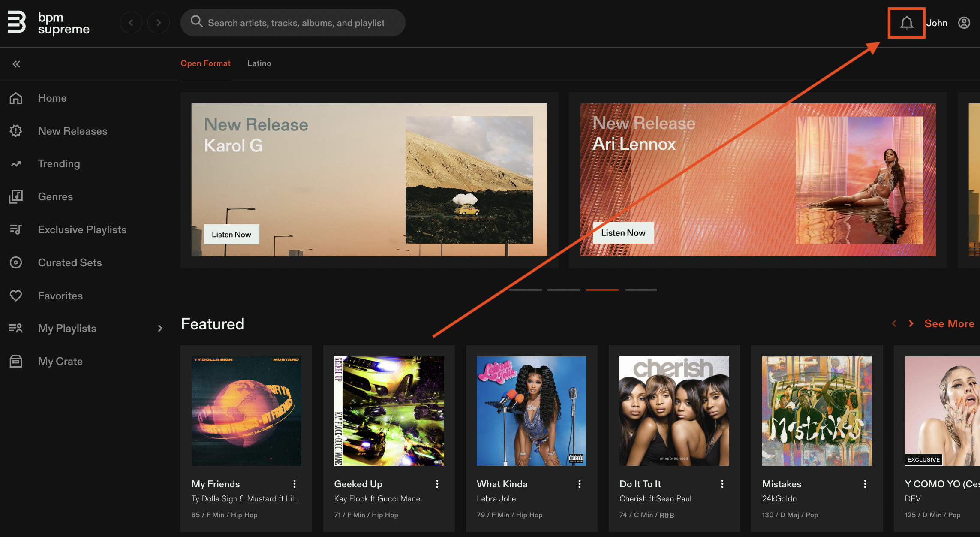Go back with the left navigation arrow
This screenshot has height=537, width=980.
[131, 23]
